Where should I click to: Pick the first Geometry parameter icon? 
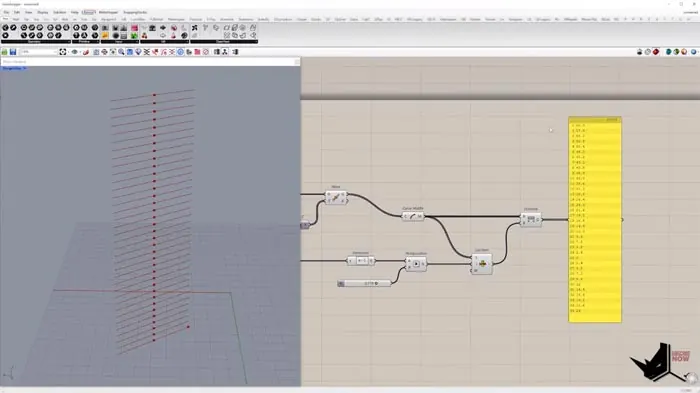pyautogui.click(x=5, y=28)
